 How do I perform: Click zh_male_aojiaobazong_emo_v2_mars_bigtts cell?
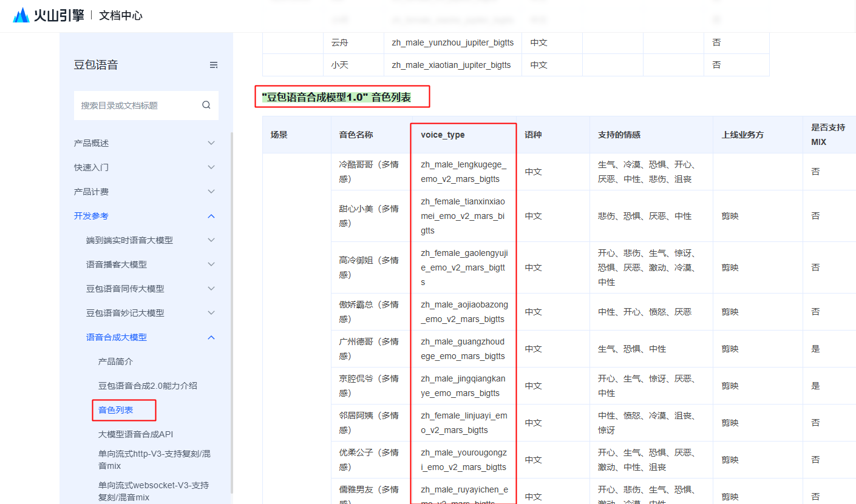pos(463,312)
